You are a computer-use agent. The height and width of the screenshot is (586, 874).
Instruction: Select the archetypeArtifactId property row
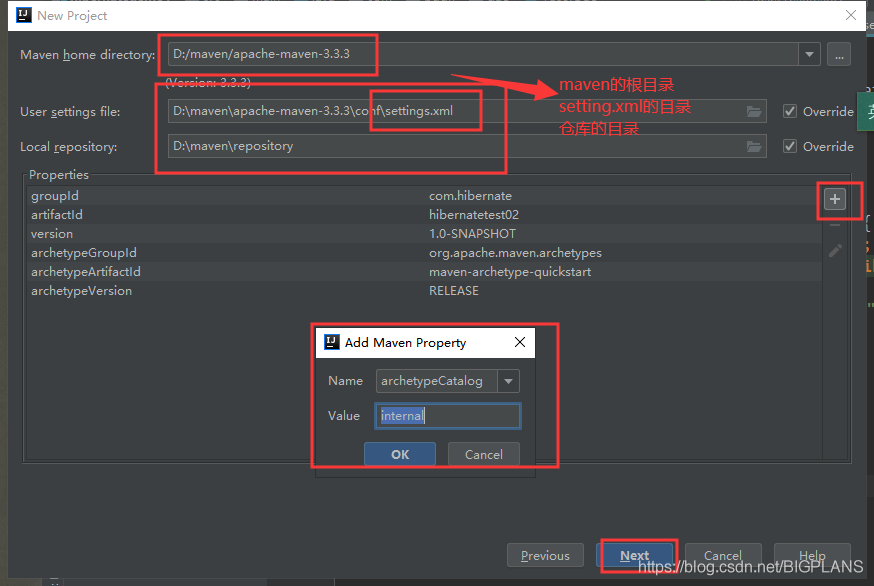click(424, 272)
